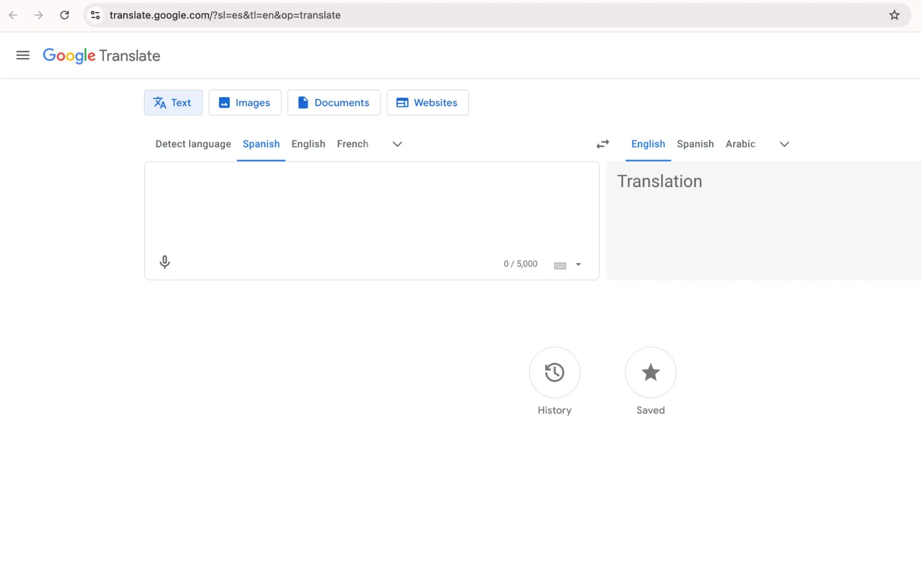Image resolution: width=921 pixels, height=588 pixels.
Task: Select Spanish as source language
Action: pyautogui.click(x=261, y=144)
